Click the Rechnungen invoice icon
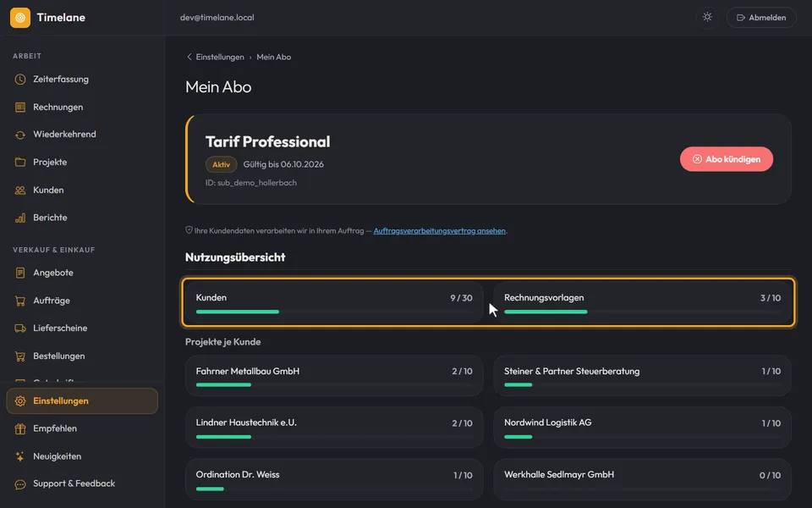Viewport: 812px width, 508px height. click(20, 108)
